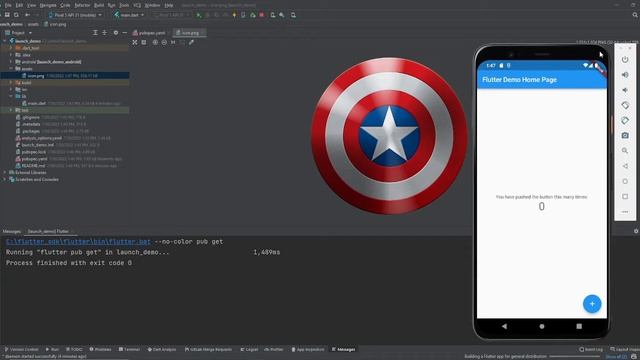Collapse the lib folder
This screenshot has width=640, height=360.
pos(11,97)
